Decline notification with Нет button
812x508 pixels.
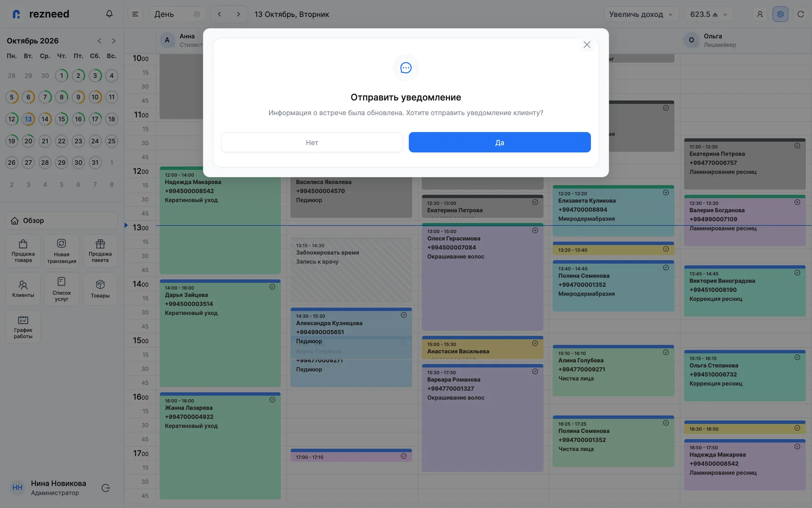[312, 142]
